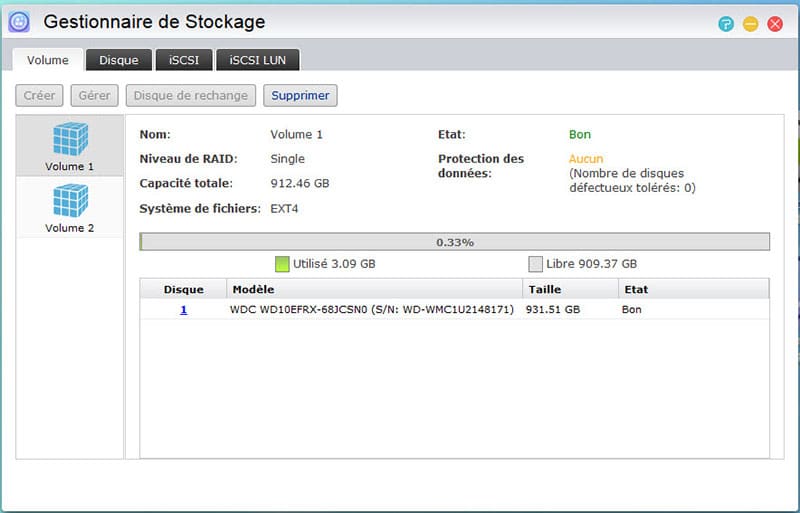Screen dimensions: 800x513
Task: Click the 0.33% usage progress bar
Action: 454,242
